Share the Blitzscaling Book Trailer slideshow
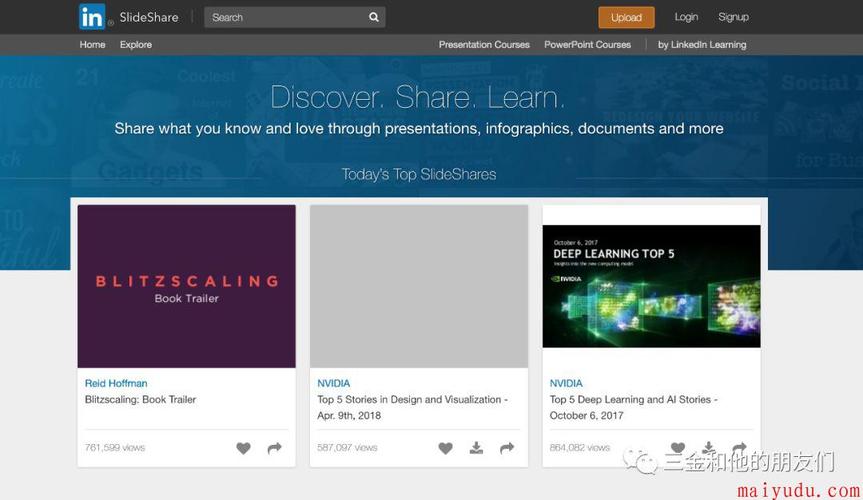 (x=274, y=448)
